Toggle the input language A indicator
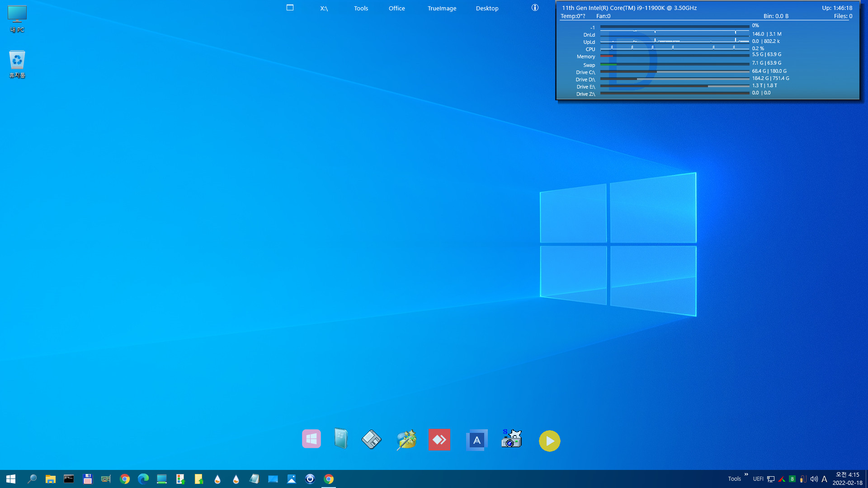 [824, 479]
